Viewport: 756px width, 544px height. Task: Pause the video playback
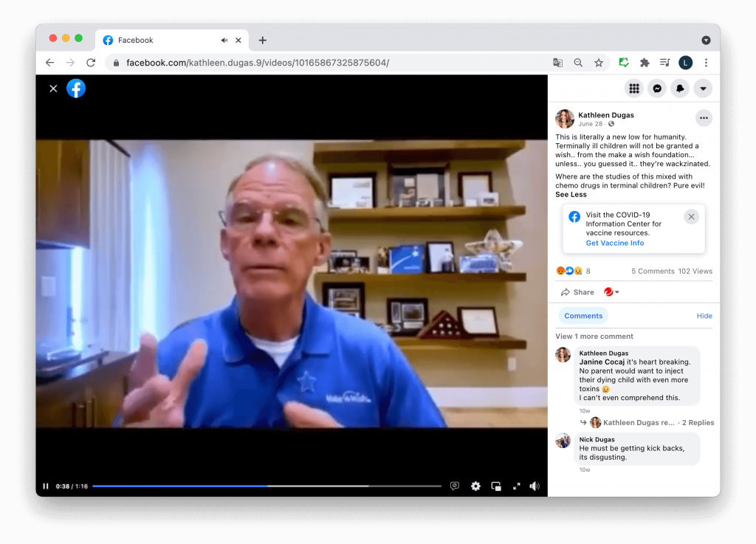coord(46,486)
